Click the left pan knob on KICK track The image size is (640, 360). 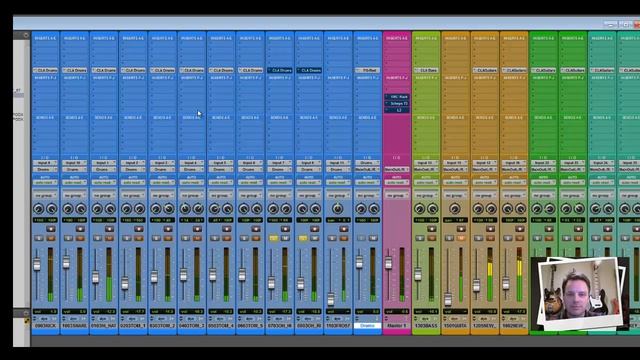point(38,209)
